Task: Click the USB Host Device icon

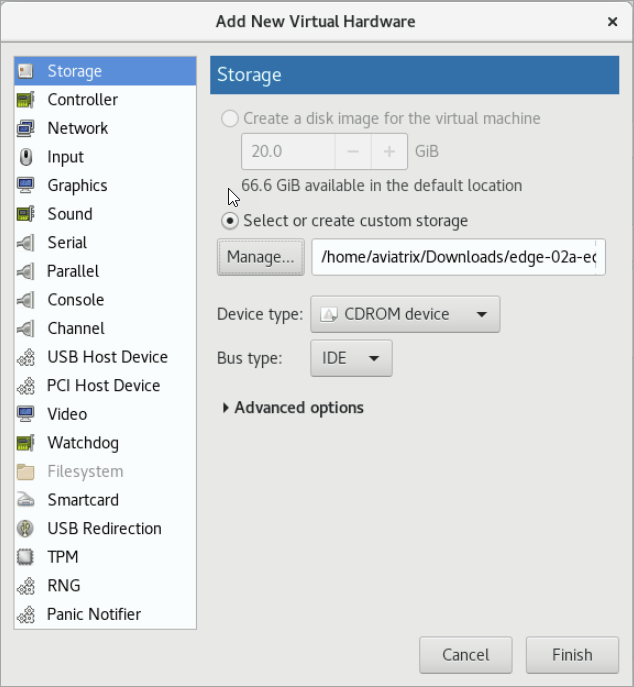Action: (25, 357)
